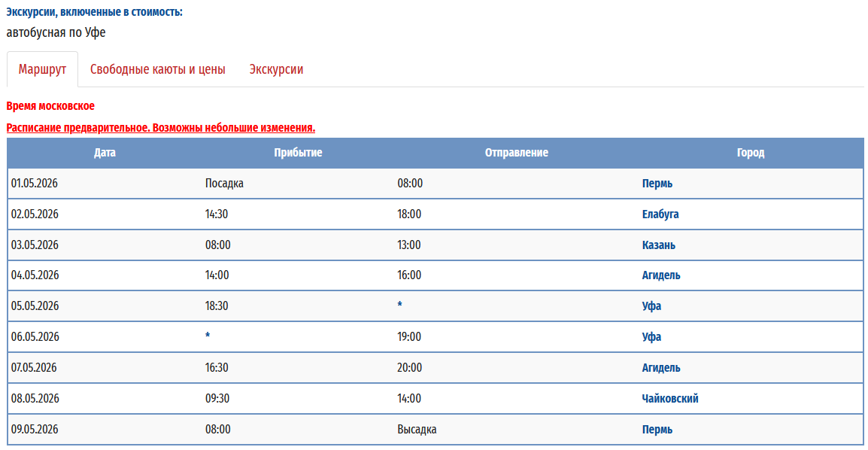
Task: Select the Высадка cell in the last row
Action: pyautogui.click(x=417, y=430)
